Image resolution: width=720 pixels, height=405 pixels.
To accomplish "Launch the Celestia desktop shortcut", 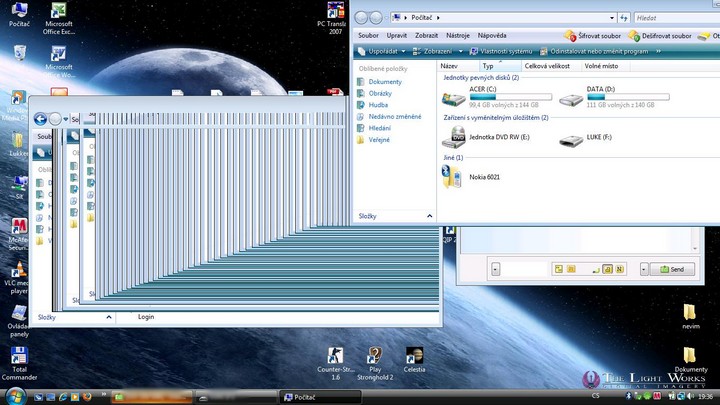I will click(414, 356).
